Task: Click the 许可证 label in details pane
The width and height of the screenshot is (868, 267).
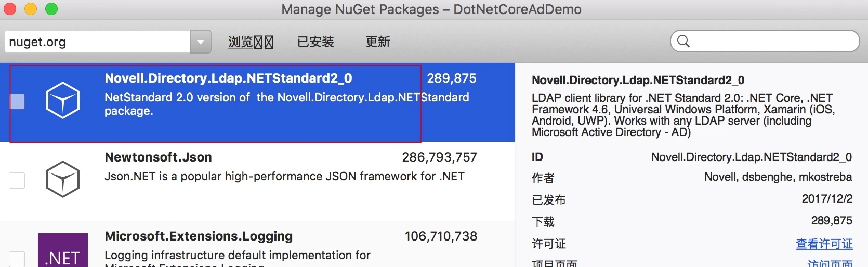Action: tap(549, 244)
